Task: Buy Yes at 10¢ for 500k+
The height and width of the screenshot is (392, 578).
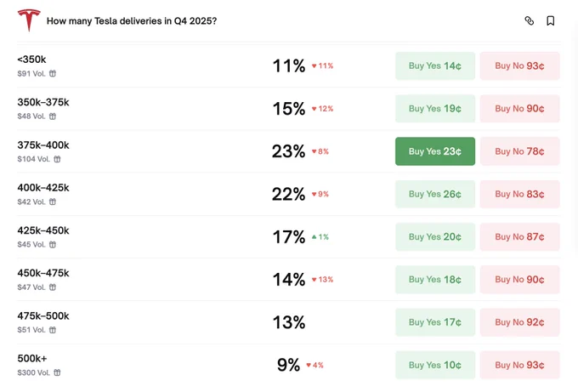Action: pos(434,365)
